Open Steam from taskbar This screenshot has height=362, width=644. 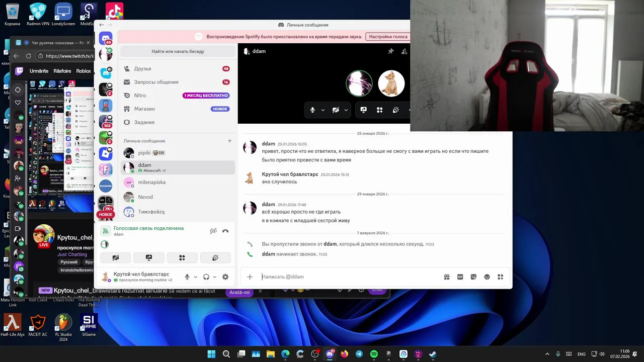(433, 354)
